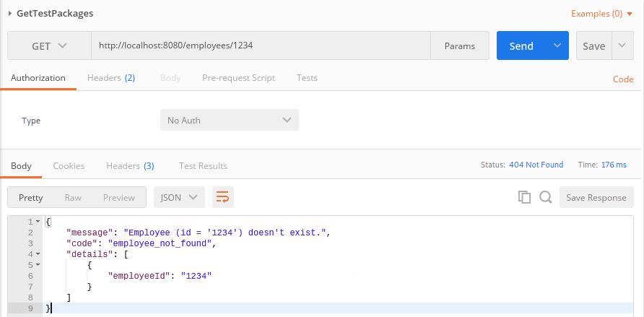This screenshot has height=317, width=644.
Task: Save the current request
Action: [594, 45]
